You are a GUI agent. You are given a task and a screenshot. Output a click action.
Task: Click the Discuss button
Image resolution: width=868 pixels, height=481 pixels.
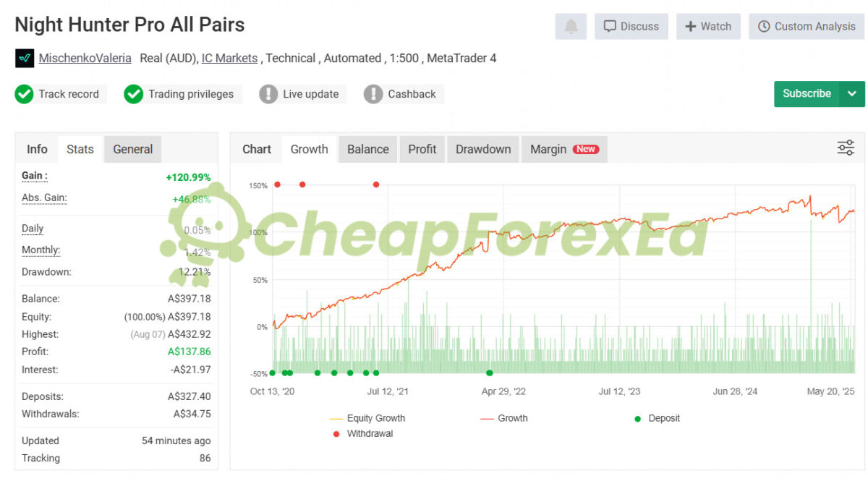(x=631, y=26)
